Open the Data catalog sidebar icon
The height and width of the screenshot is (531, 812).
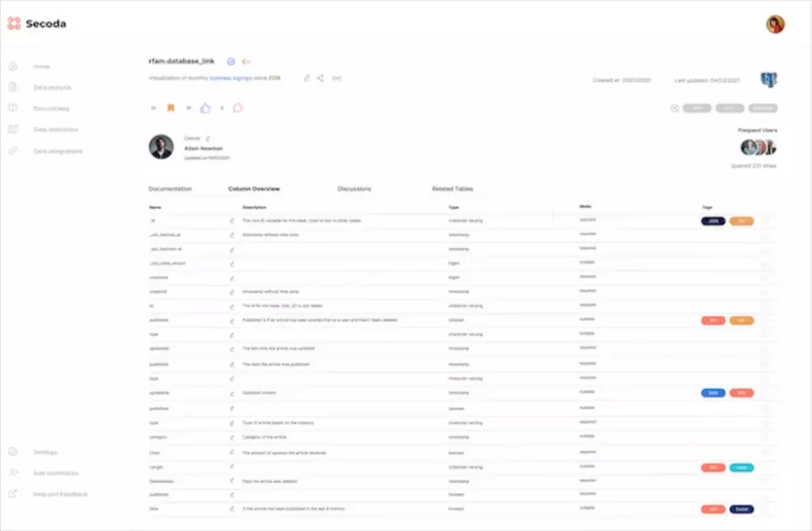pyautogui.click(x=13, y=108)
